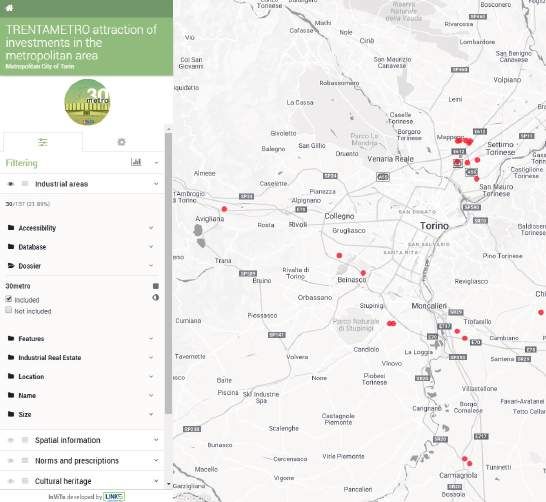This screenshot has width=546, height=502.
Task: Open the Cultural heritage label
Action: point(63,481)
